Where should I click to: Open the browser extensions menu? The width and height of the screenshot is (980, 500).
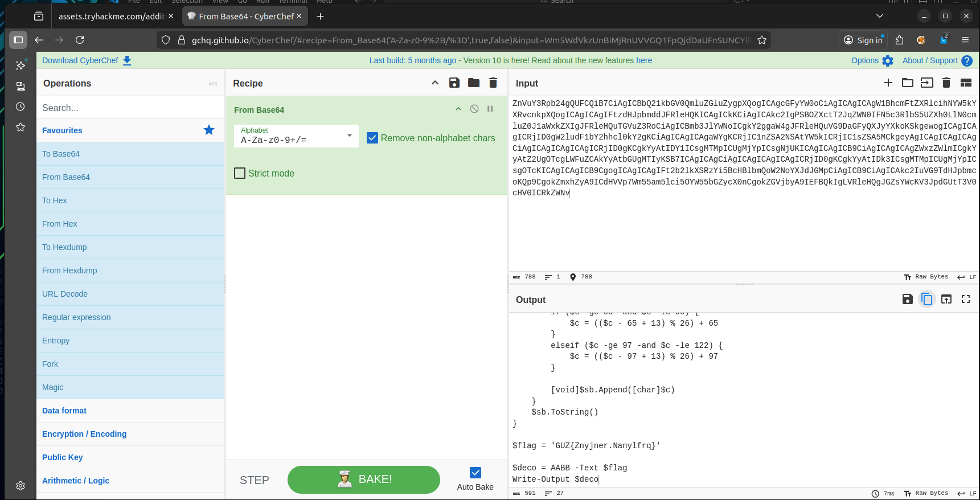(900, 40)
